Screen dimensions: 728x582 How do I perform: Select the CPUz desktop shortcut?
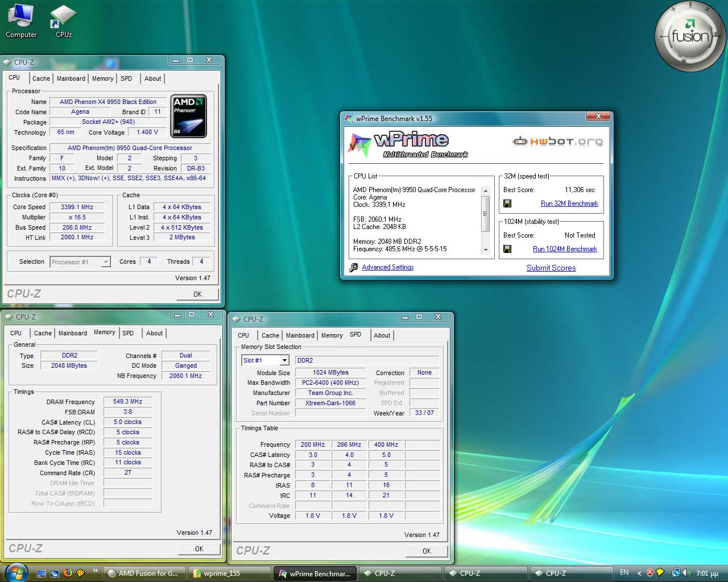(x=63, y=21)
